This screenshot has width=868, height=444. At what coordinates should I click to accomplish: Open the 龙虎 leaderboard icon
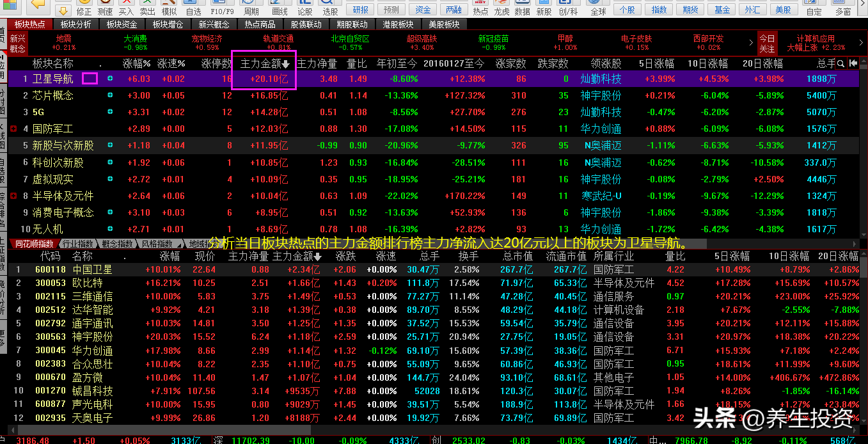click(x=501, y=8)
